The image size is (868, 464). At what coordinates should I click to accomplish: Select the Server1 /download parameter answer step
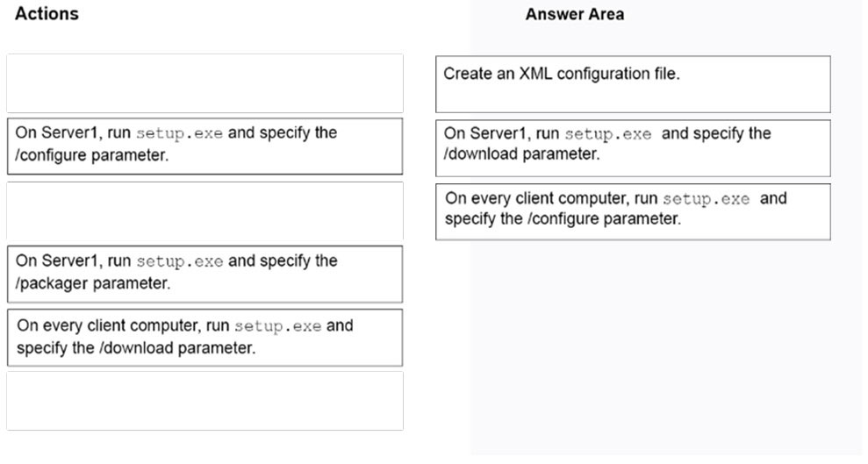pos(633,148)
